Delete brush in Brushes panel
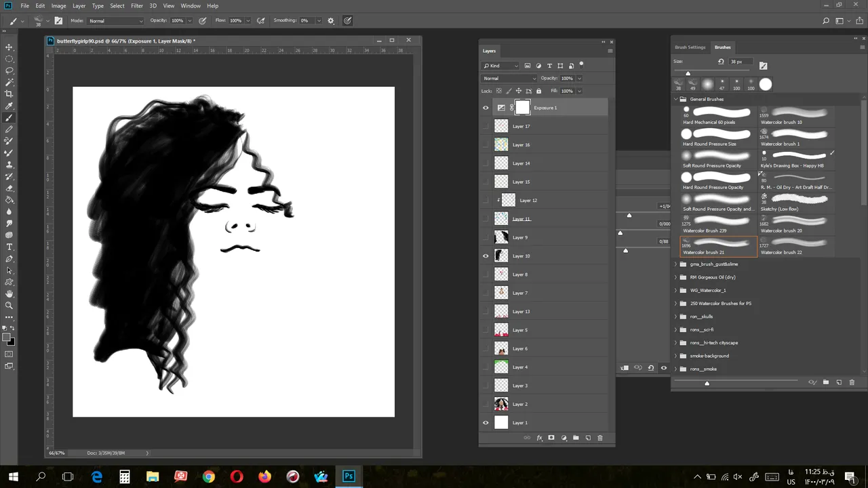 click(x=852, y=382)
